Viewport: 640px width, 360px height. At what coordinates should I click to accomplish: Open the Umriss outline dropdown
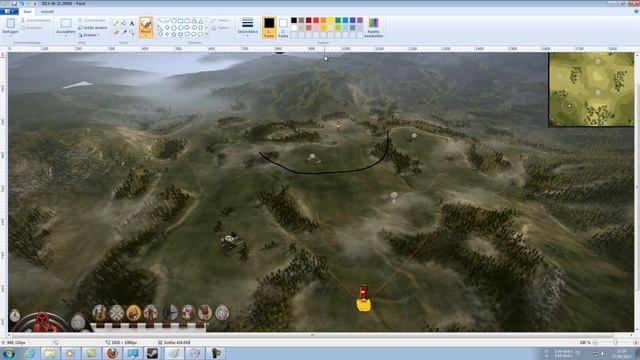coord(220,20)
